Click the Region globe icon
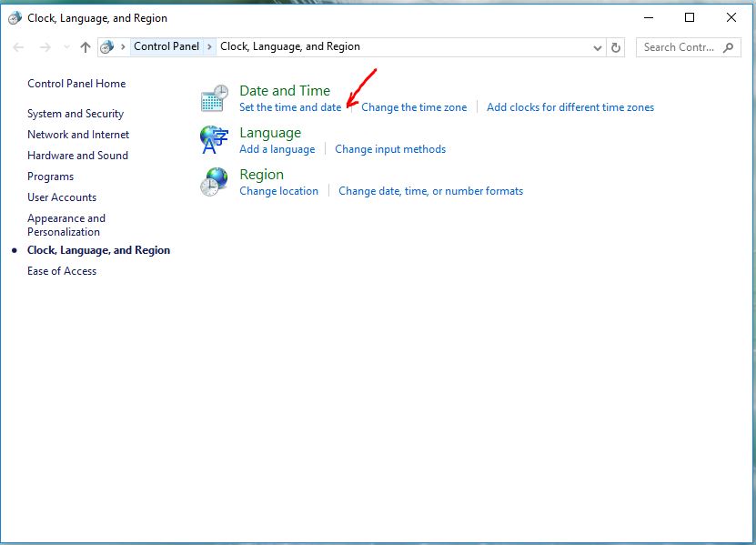 (215, 182)
